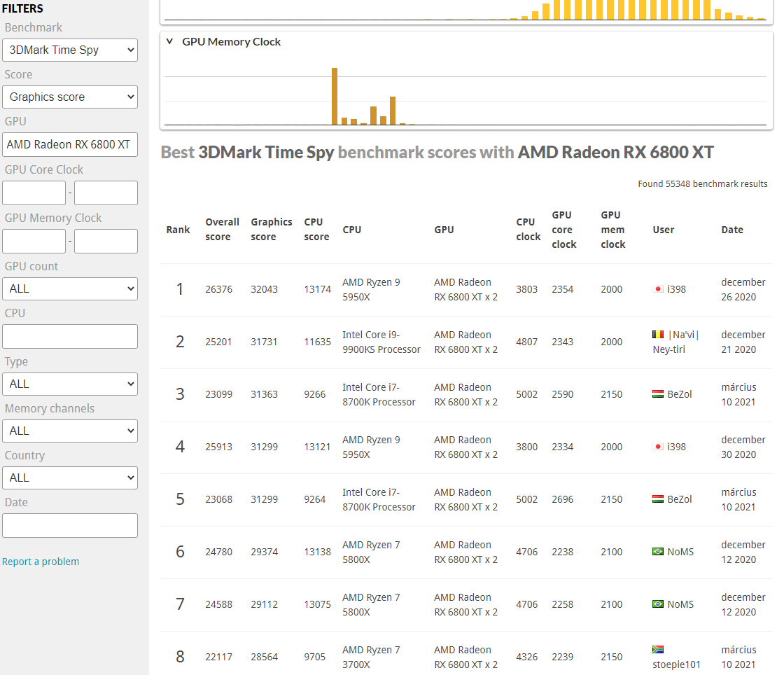Open user BeZol in rank 3 row
Image resolution: width=784 pixels, height=675 pixels.
click(x=680, y=394)
